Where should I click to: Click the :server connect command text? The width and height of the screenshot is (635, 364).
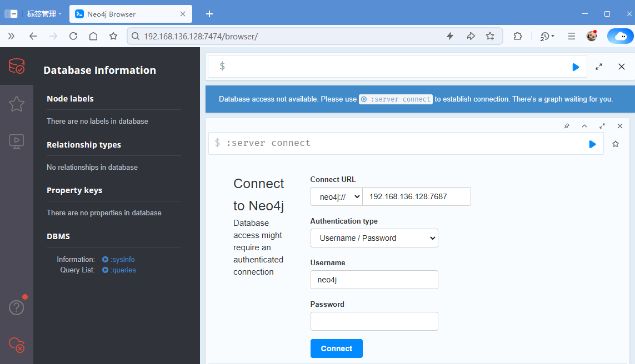268,143
